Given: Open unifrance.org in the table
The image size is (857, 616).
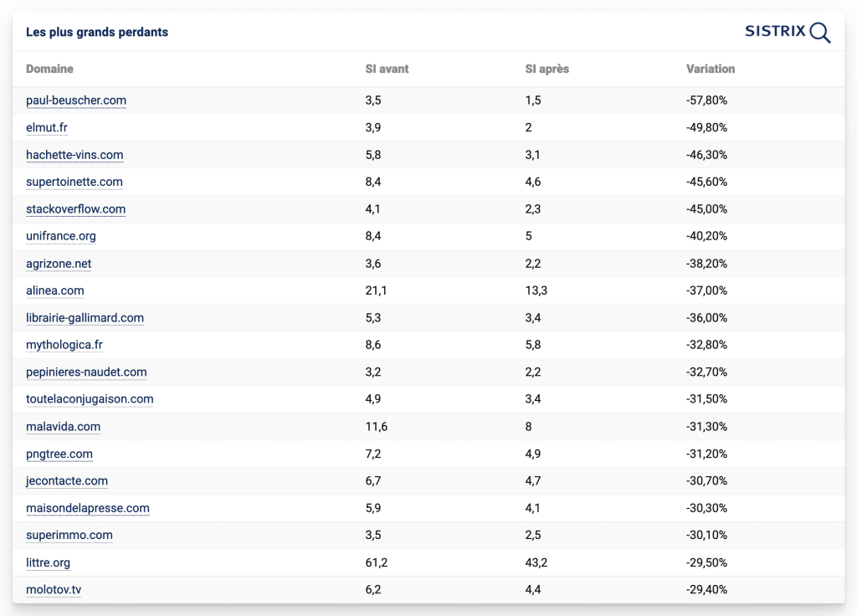Looking at the screenshot, I should pos(61,236).
